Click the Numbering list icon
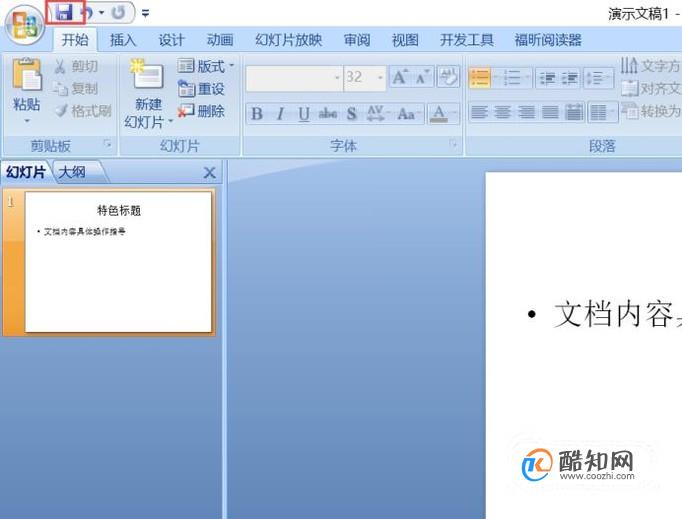The width and height of the screenshot is (682, 519). pos(512,78)
